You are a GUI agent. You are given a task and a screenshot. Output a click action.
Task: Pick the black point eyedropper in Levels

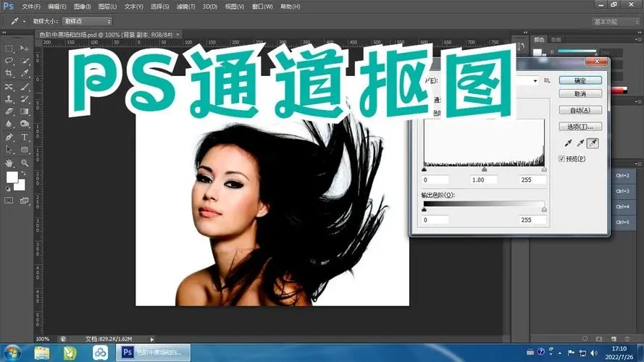566,143
